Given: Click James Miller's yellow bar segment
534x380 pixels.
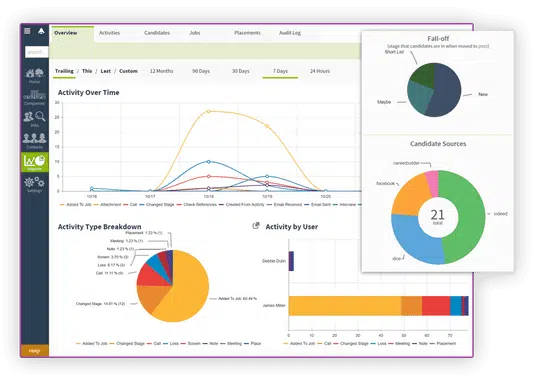Looking at the screenshot, I should pyautogui.click(x=345, y=306).
